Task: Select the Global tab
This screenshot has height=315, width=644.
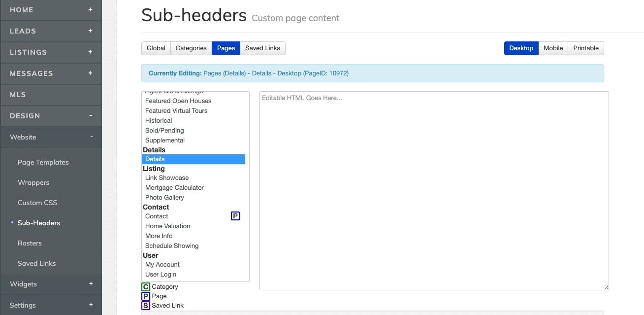Action: 156,48
